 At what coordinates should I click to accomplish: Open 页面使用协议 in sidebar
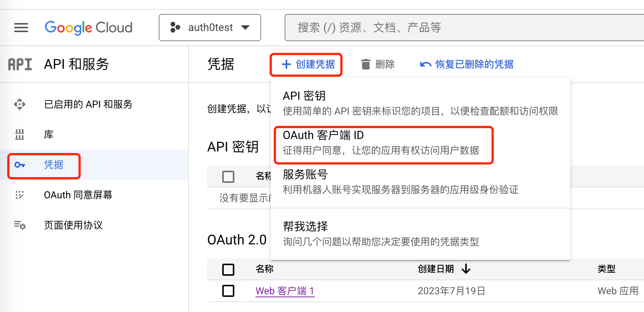[x=73, y=225]
